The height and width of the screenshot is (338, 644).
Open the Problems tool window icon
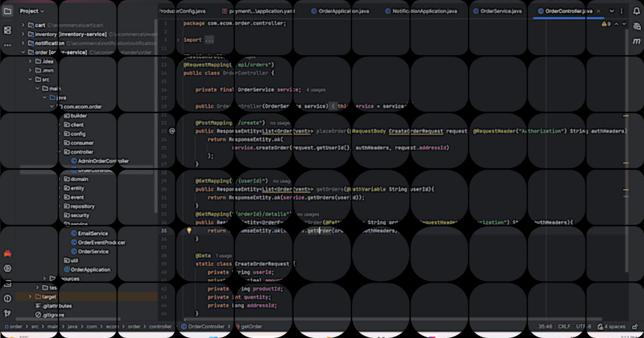tap(8, 298)
